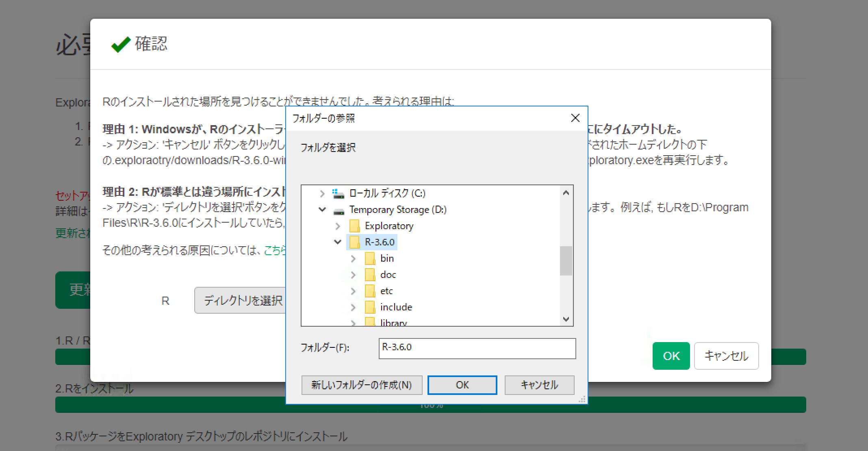
Task: Click キャンセル in the folder browse dialog
Action: [x=539, y=385]
